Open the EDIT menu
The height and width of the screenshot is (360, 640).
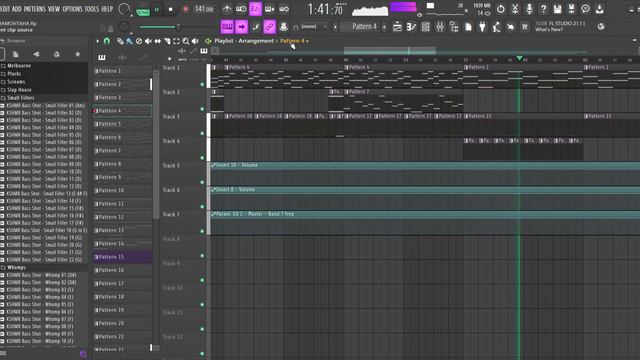[5, 9]
